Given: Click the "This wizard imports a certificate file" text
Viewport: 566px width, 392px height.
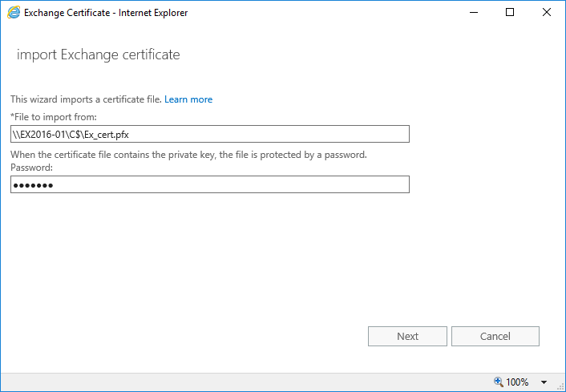Looking at the screenshot, I should click(86, 99).
